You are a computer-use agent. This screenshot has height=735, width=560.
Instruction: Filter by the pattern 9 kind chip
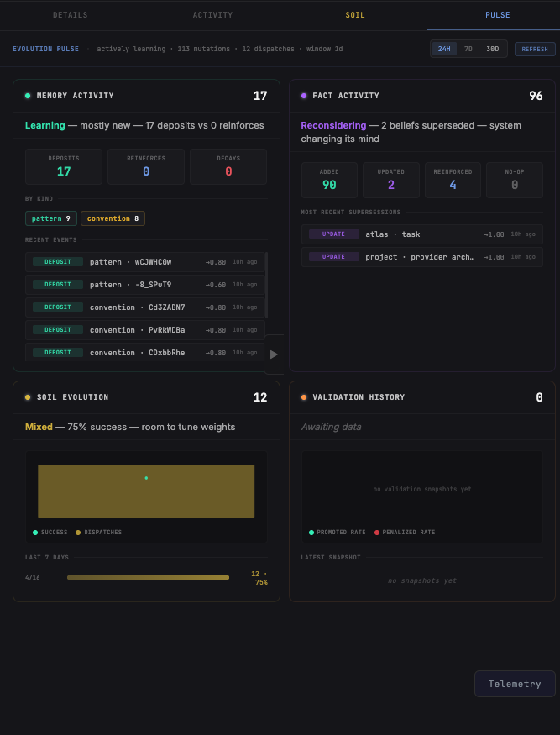[x=50, y=218]
